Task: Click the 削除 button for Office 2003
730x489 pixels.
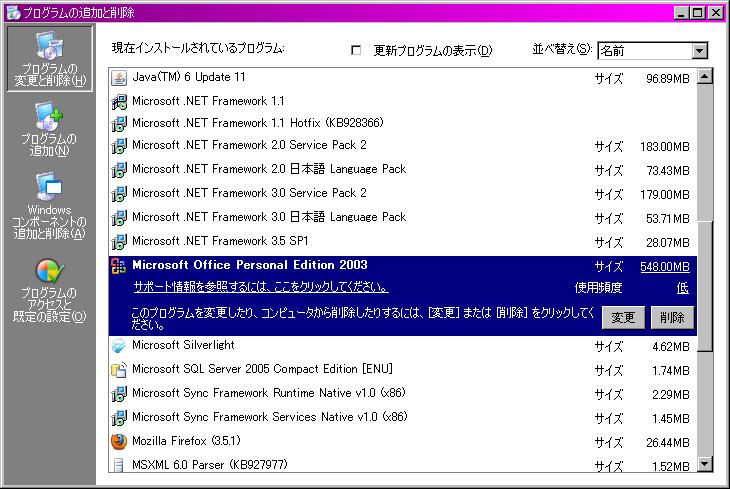Action: [672, 318]
